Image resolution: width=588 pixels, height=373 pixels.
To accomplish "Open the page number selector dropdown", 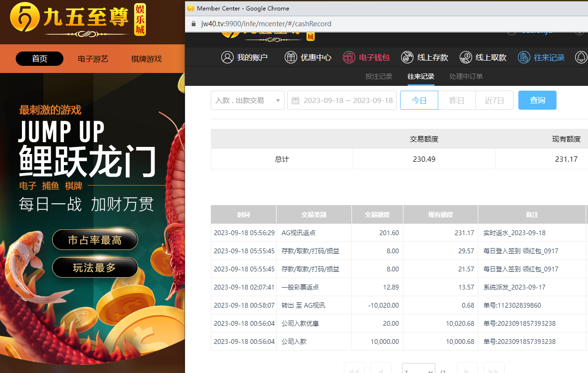I will (x=419, y=368).
